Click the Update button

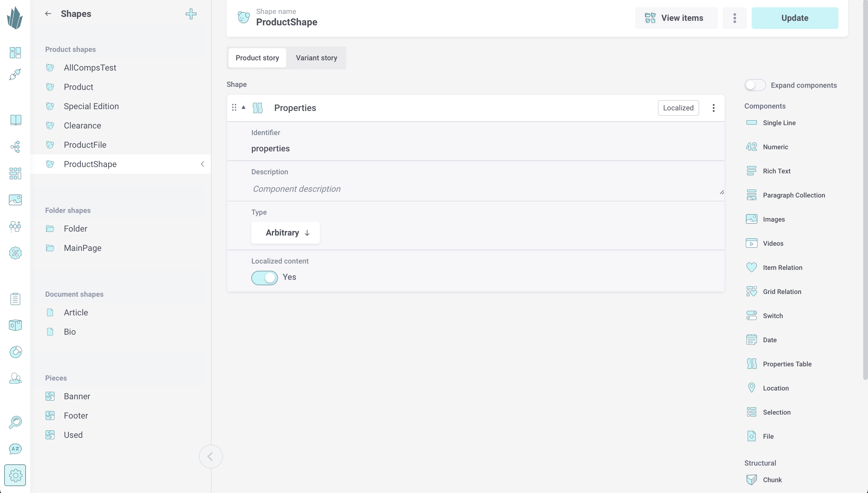tap(794, 18)
